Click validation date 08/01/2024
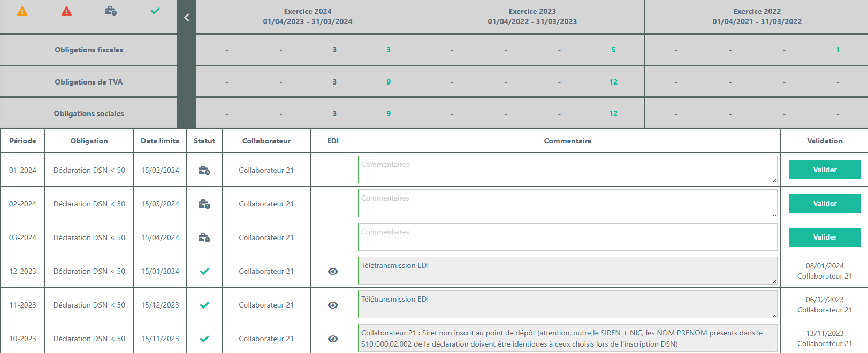The height and width of the screenshot is (353, 868). click(x=825, y=266)
